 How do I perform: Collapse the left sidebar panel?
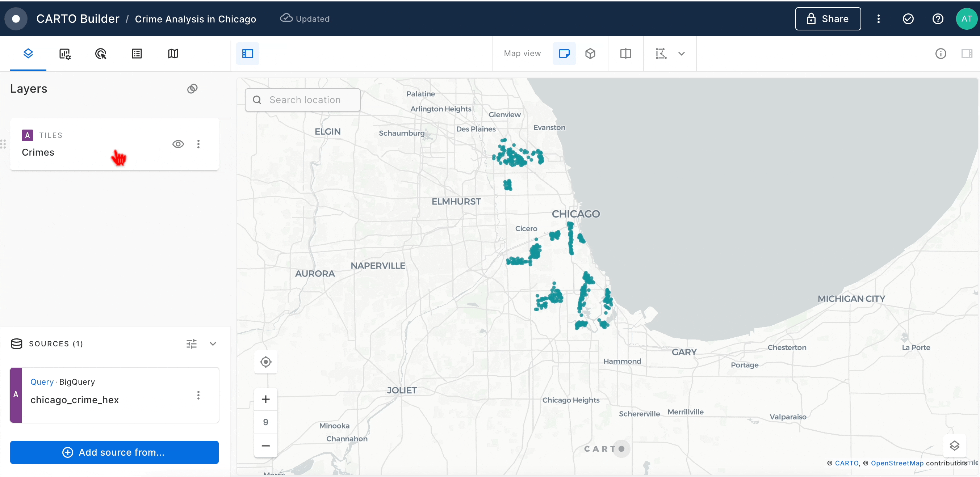(x=248, y=54)
